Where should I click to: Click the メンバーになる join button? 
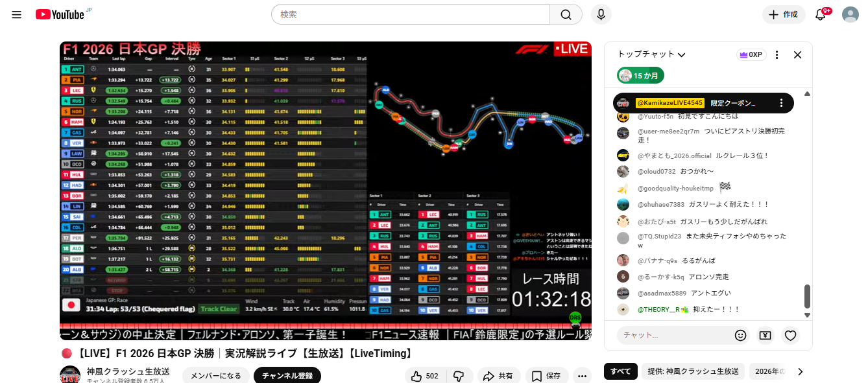[x=215, y=376]
